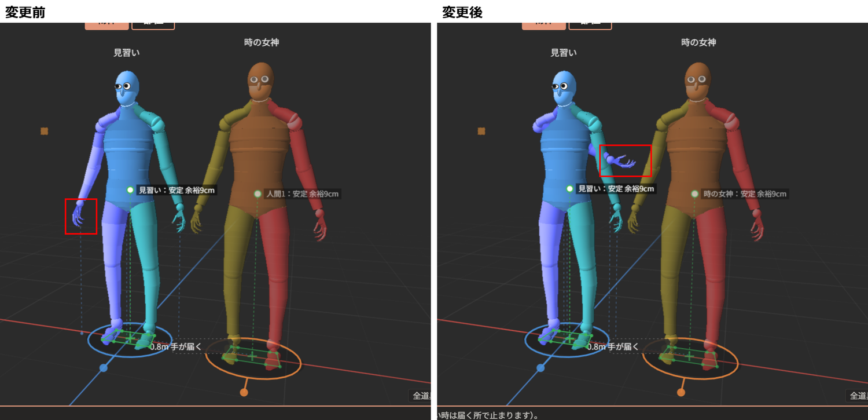Viewport: 868px width, 420px height.
Task: Click the '0.8m 手が届く' distance label in 変更後
Action: tap(612, 347)
